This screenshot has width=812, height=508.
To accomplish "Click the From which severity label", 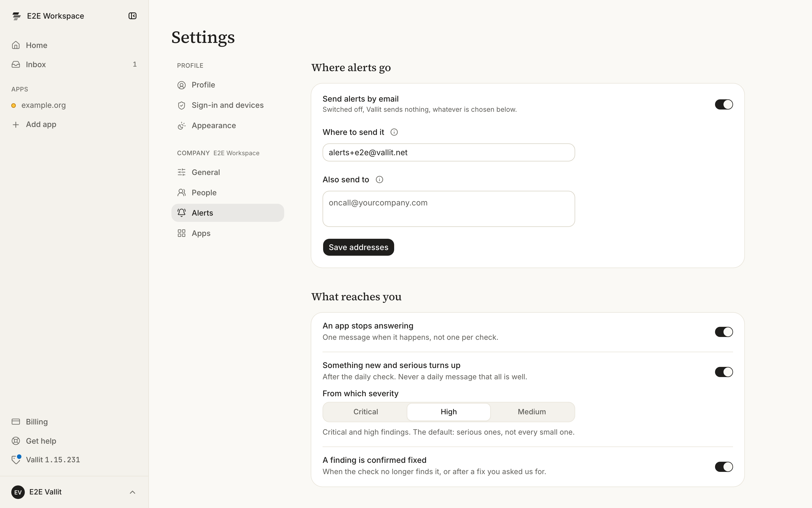I will click(360, 393).
